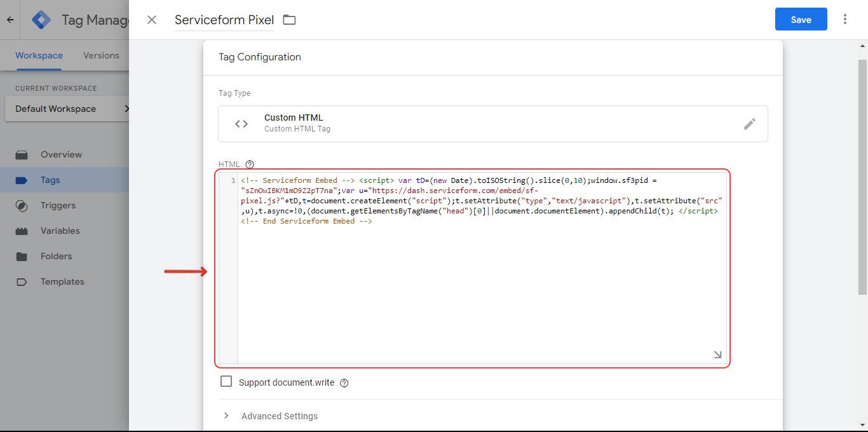
Task: Click the Tag Manager logo
Action: [41, 20]
